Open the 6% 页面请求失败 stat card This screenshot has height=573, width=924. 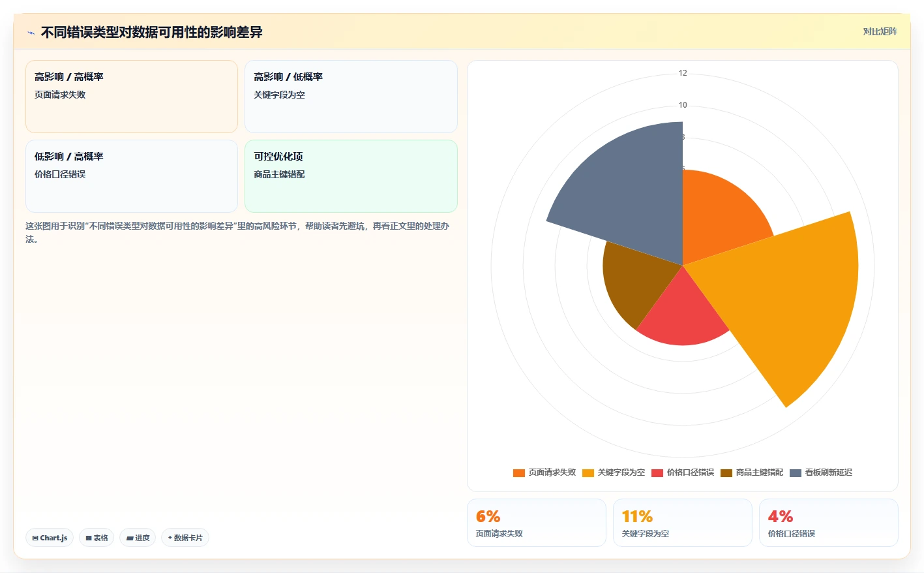[x=537, y=523]
